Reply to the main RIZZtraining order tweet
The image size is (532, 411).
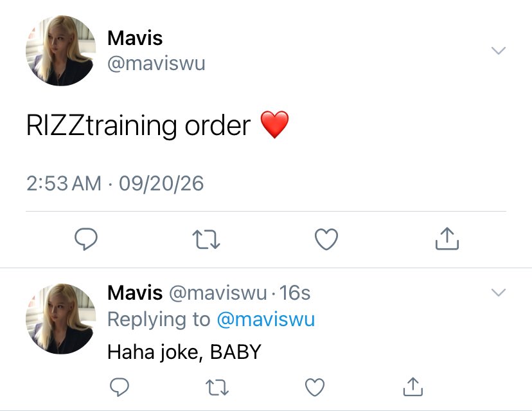tap(86, 239)
